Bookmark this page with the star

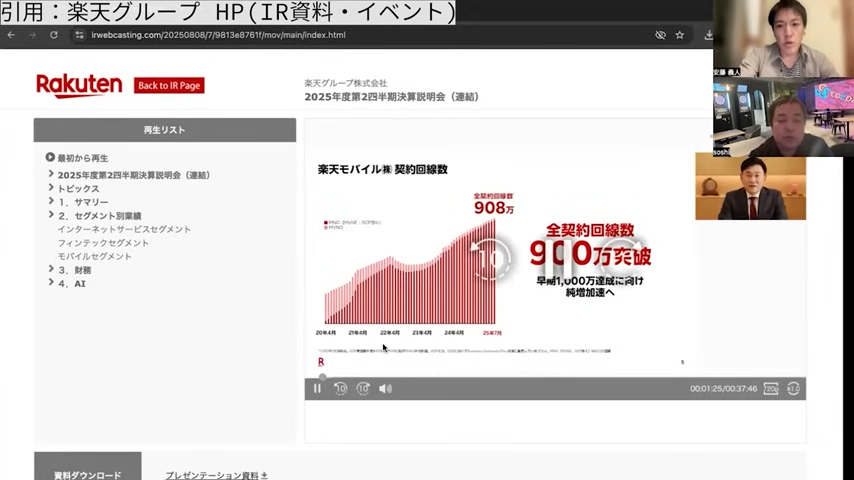click(x=680, y=35)
